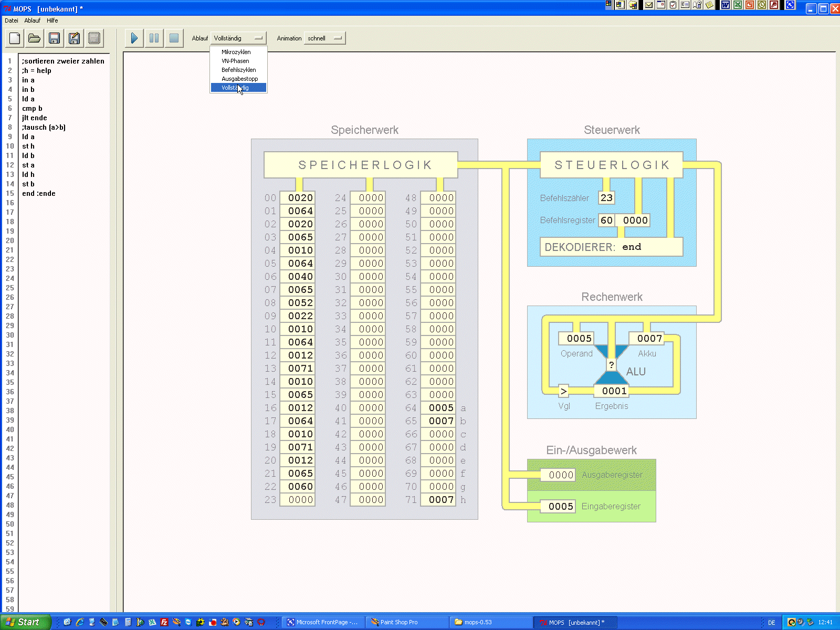
Task: Click the Windows Start button
Action: click(x=25, y=622)
